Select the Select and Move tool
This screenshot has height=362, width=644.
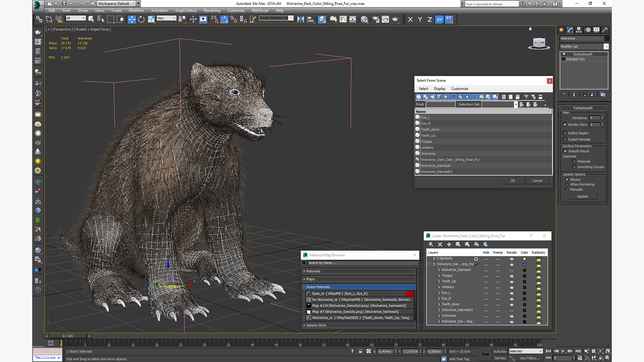pyautogui.click(x=132, y=19)
